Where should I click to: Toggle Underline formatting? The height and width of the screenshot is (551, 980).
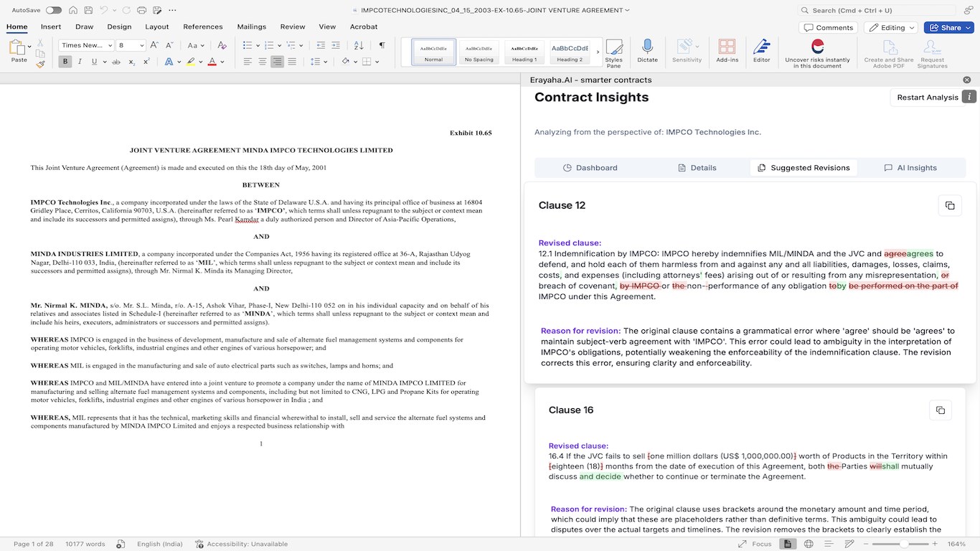click(94, 62)
